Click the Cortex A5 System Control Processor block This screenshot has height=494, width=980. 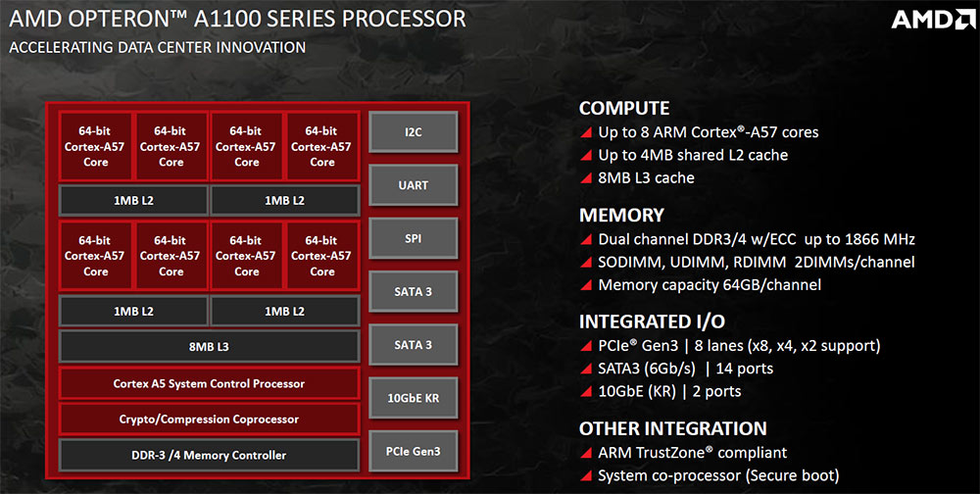(210, 383)
